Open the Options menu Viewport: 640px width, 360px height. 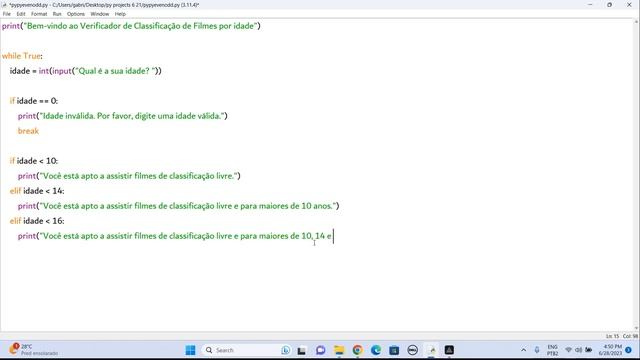pos(76,14)
